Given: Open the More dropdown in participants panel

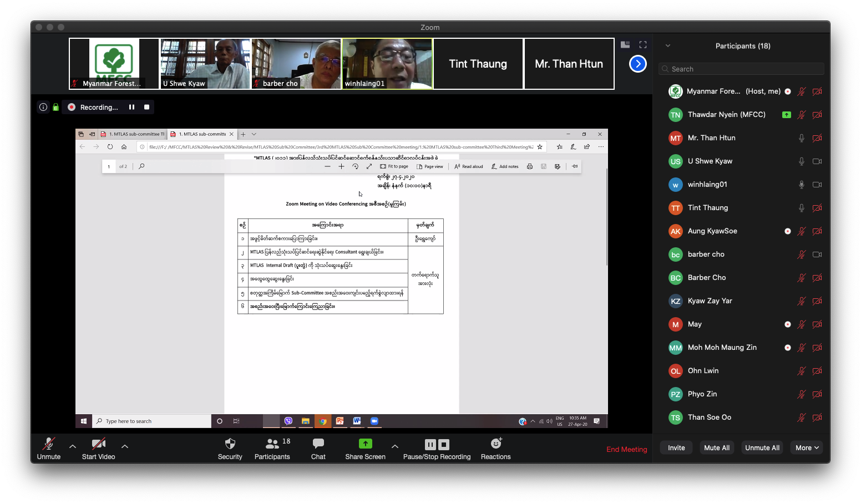Looking at the screenshot, I should pos(807,448).
